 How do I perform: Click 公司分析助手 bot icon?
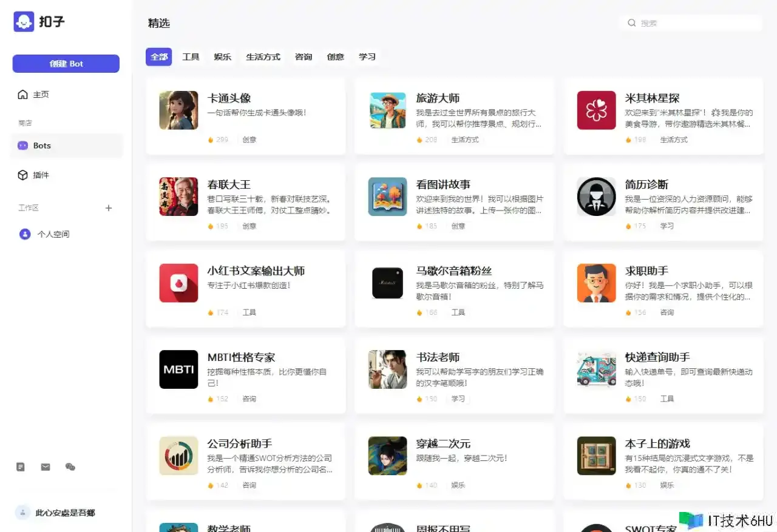(x=178, y=456)
